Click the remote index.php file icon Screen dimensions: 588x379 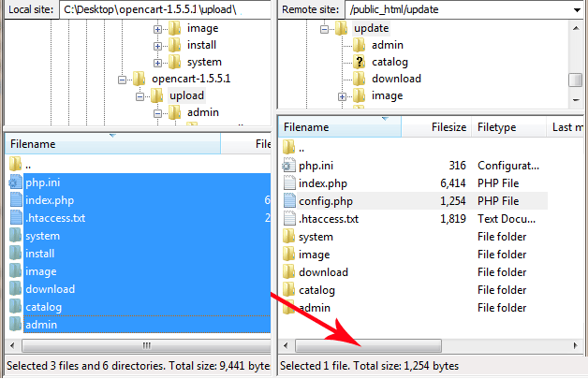click(288, 183)
